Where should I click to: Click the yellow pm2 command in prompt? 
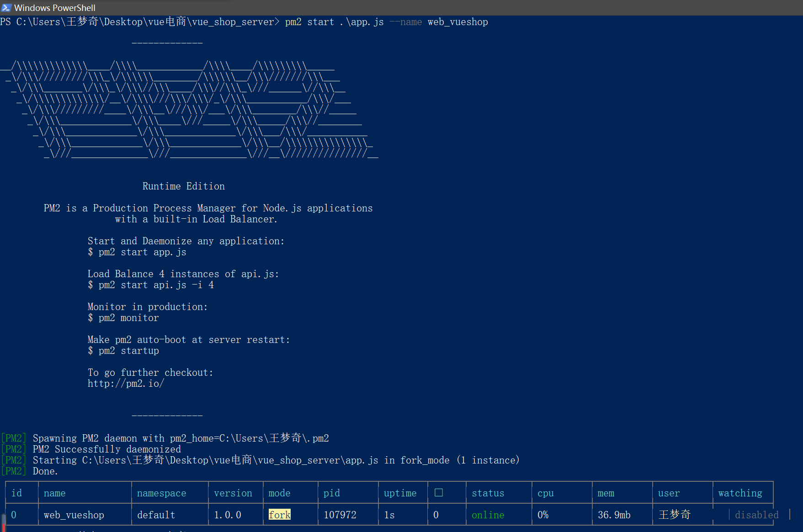click(293, 22)
